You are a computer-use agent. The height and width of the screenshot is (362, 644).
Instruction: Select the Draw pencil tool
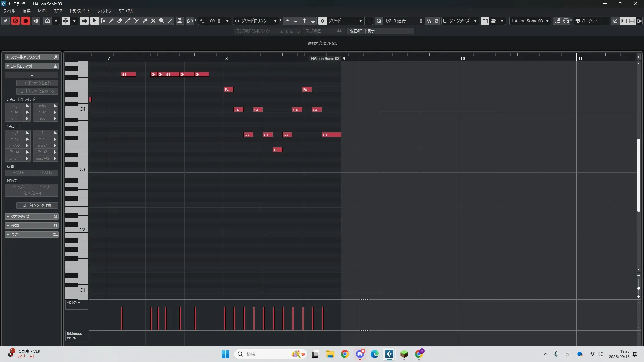tap(111, 21)
